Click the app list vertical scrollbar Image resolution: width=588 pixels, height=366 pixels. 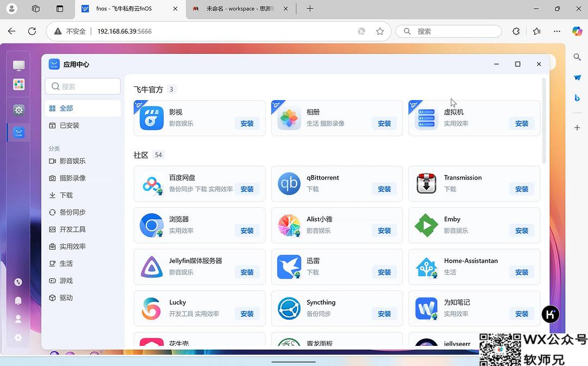(x=544, y=121)
